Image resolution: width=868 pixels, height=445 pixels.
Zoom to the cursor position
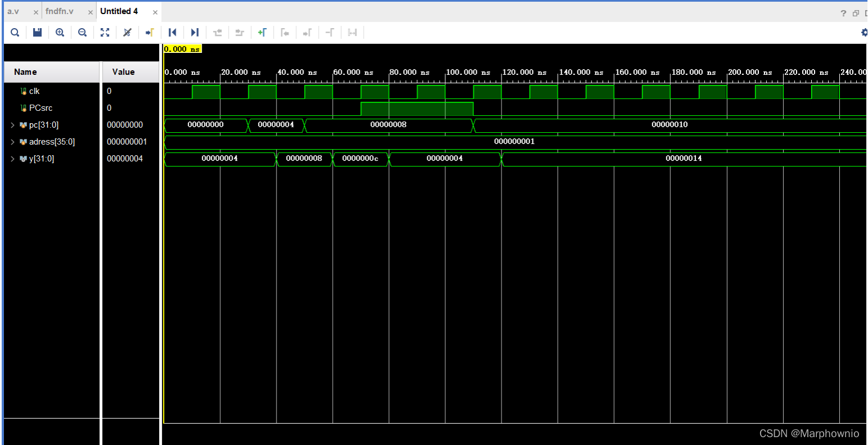(128, 33)
